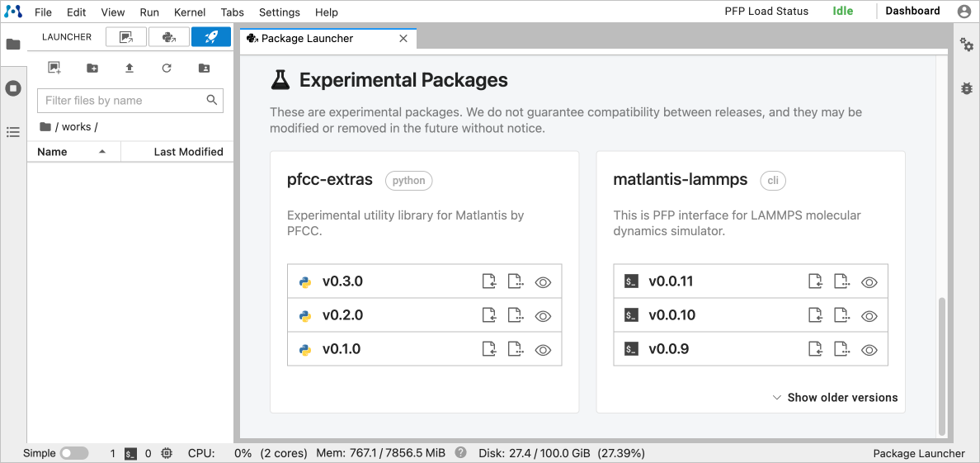The width and height of the screenshot is (980, 463).
Task: Open the Tabs menu
Action: (x=233, y=12)
